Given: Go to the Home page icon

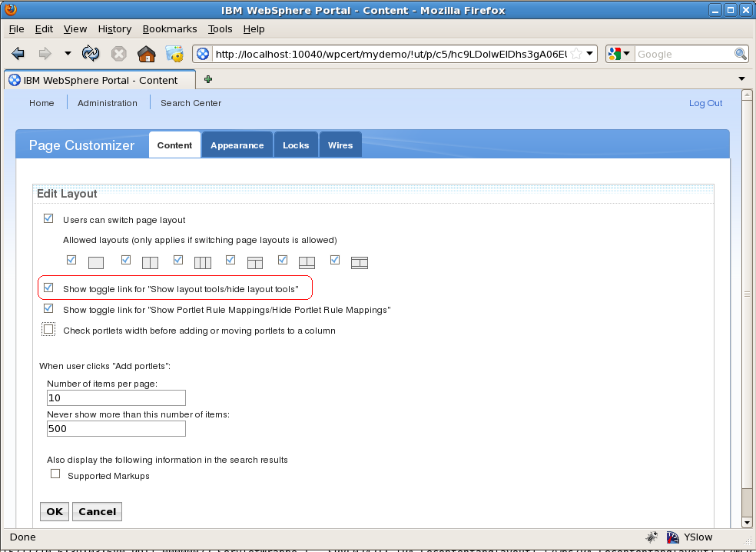Looking at the screenshot, I should pyautogui.click(x=147, y=54).
